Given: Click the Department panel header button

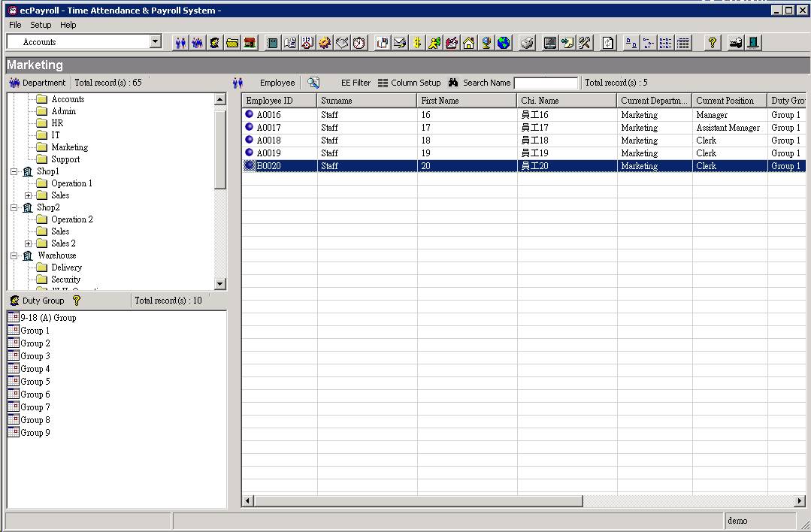Looking at the screenshot, I should tap(38, 83).
